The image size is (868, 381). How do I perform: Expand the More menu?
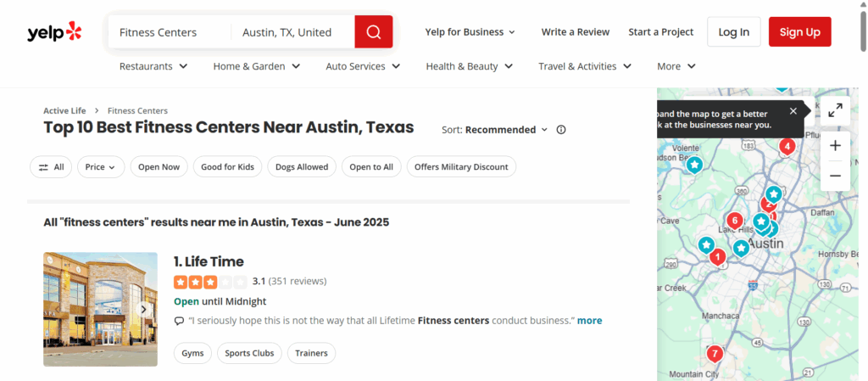click(x=676, y=66)
